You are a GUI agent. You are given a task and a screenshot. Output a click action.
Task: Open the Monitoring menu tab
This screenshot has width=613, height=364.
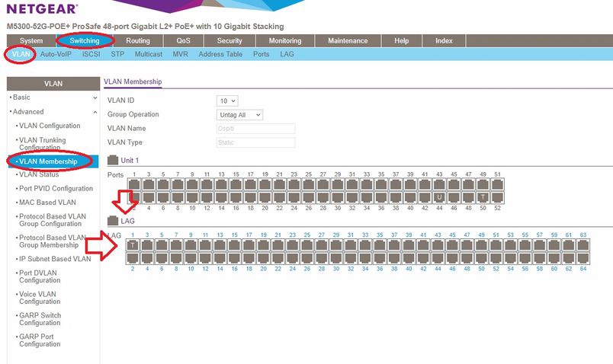pyautogui.click(x=285, y=40)
